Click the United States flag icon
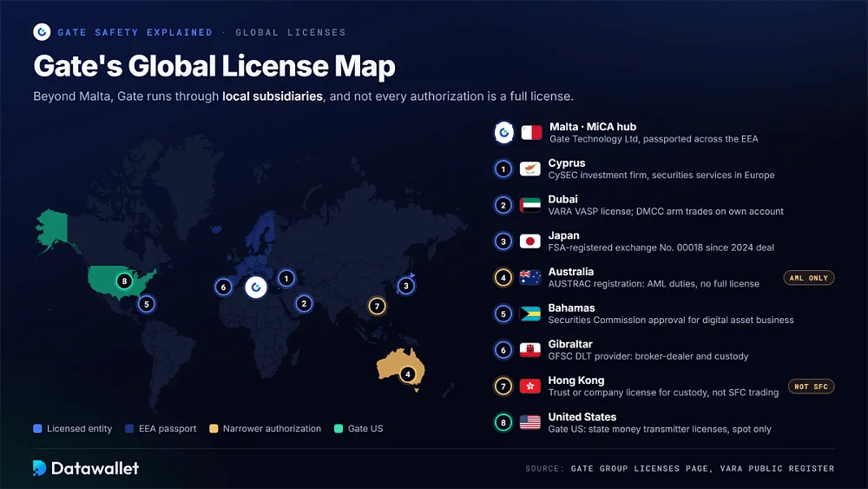 point(529,422)
